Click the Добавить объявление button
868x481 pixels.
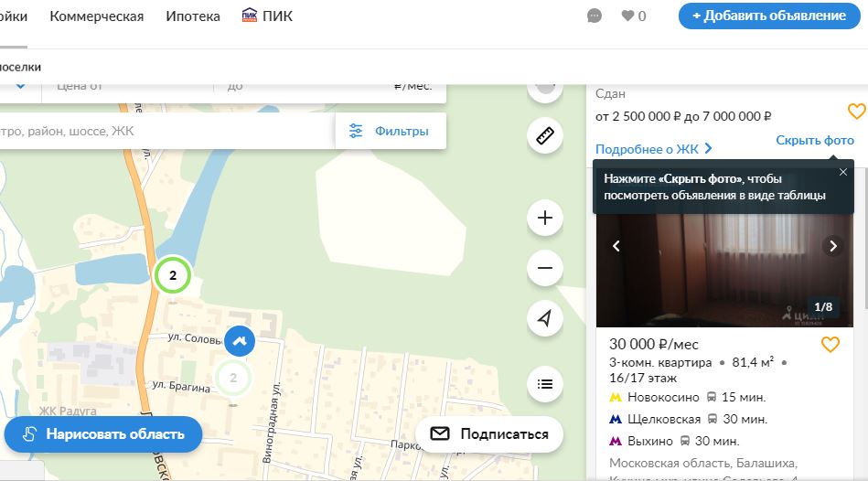[x=769, y=16]
